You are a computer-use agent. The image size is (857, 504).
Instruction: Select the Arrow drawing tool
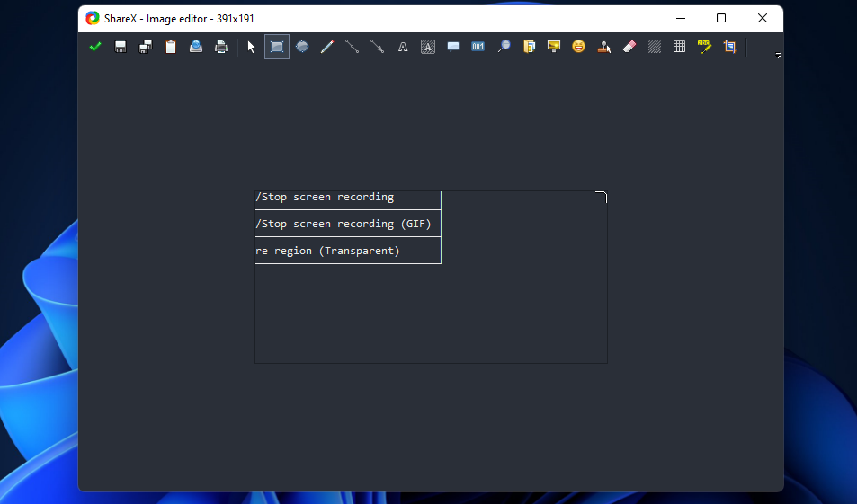coord(378,47)
